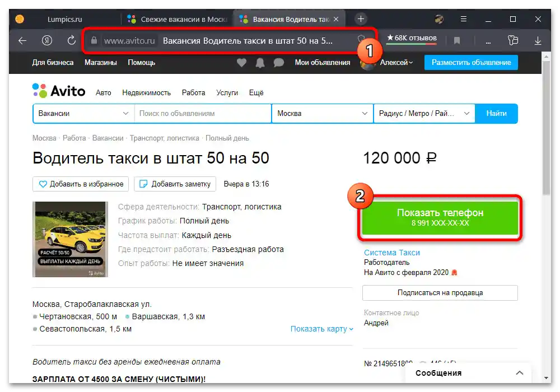The image size is (560, 392).
Task: Click the Найти search button
Action: [496, 114]
